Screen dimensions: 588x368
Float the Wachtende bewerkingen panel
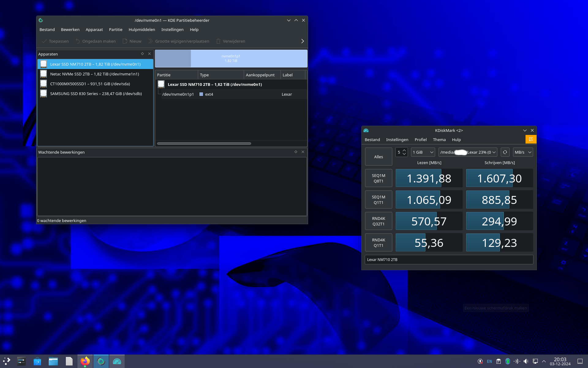tap(296, 152)
